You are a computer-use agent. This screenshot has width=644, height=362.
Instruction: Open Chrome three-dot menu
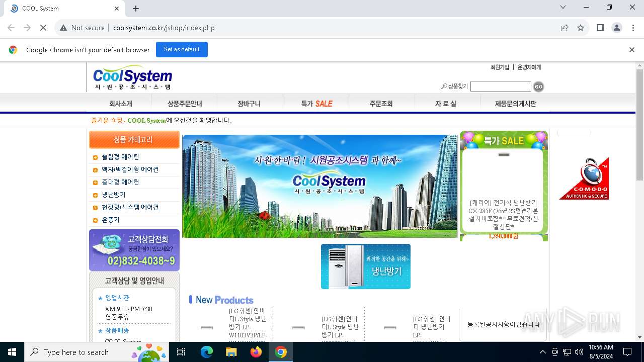click(633, 28)
